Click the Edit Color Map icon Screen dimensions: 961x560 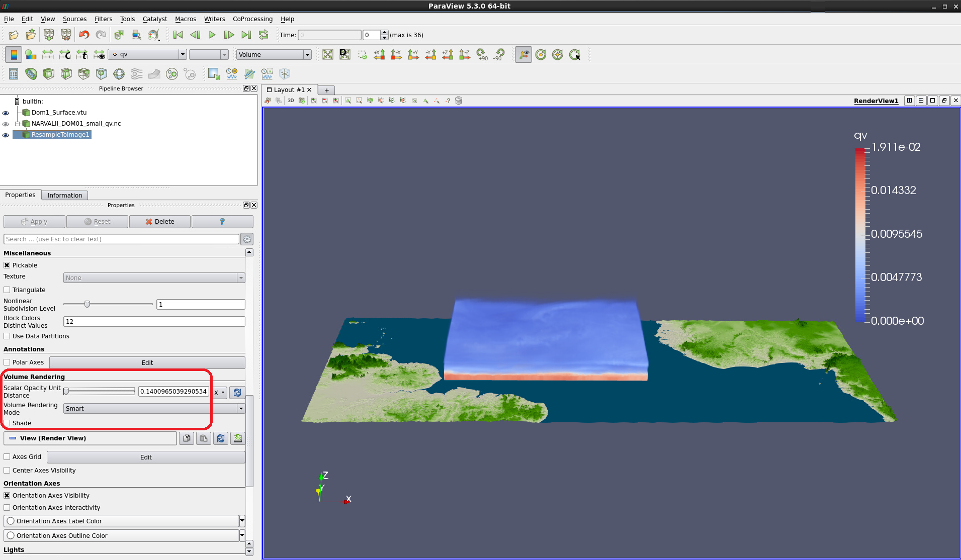click(31, 54)
